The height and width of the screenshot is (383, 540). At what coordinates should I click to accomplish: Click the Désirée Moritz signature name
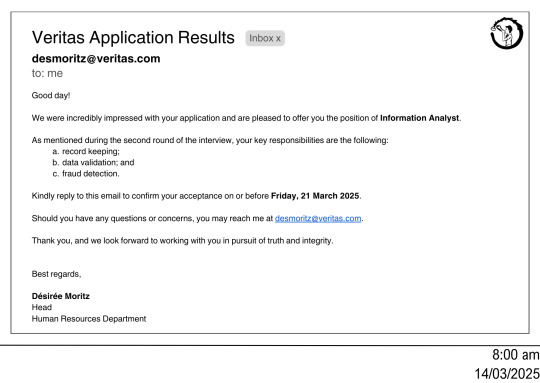(x=61, y=296)
